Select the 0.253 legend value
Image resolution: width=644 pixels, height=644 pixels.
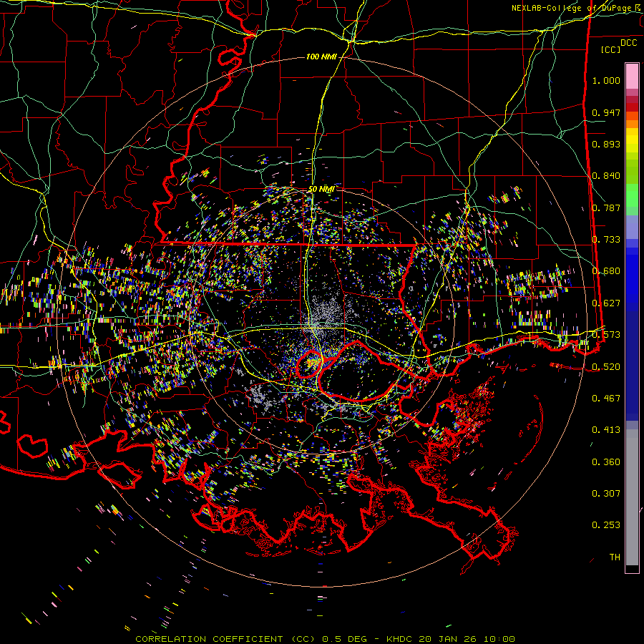click(x=606, y=525)
